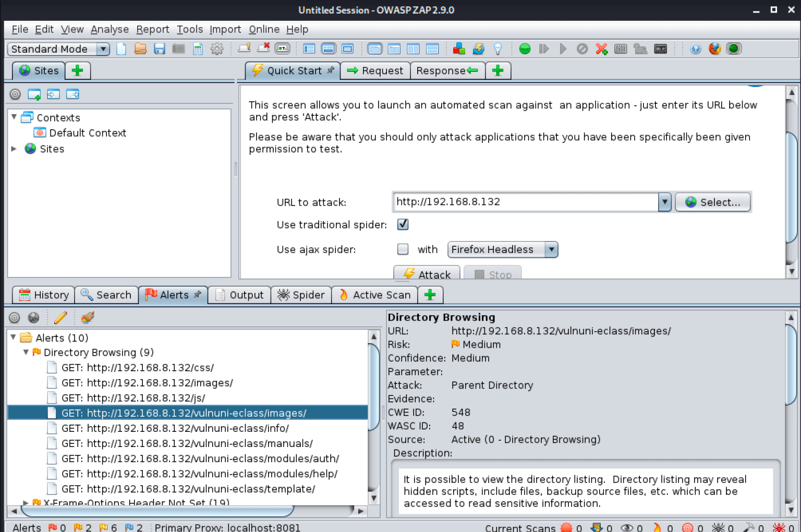Click the Step play arrow toolbar icon

coord(544,49)
